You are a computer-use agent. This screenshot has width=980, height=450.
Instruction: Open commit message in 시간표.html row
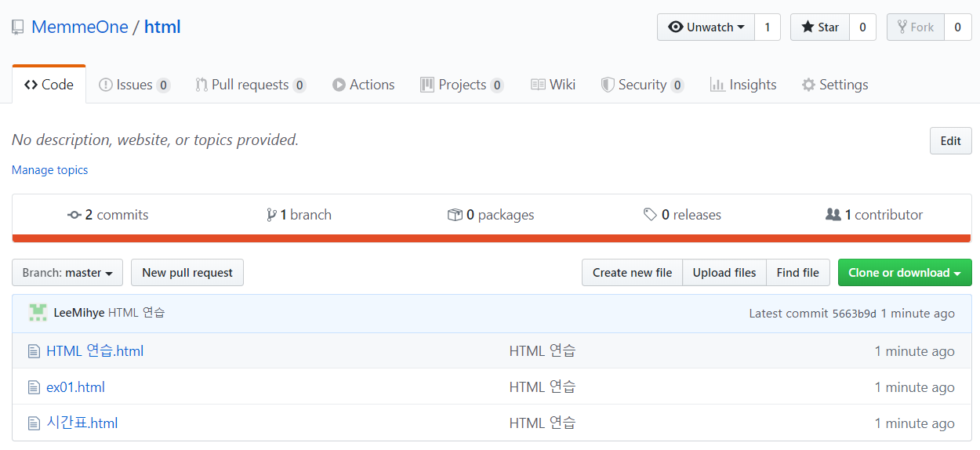543,423
